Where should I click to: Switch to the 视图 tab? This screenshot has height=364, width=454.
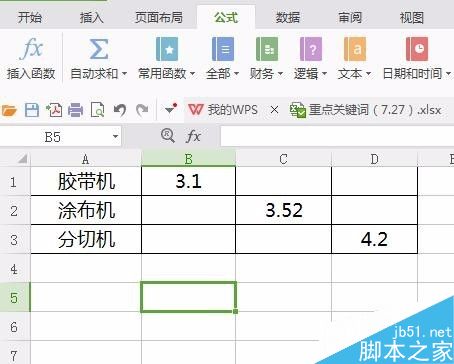(x=412, y=17)
